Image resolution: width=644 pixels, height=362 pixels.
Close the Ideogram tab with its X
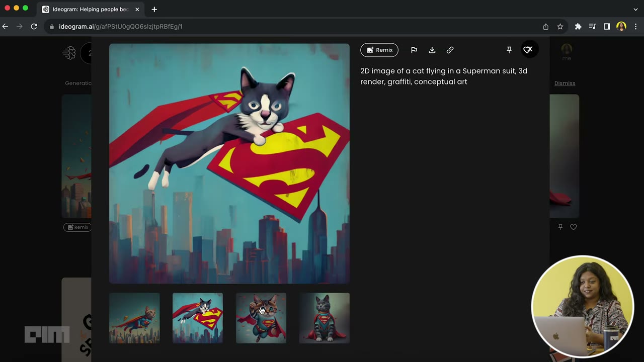point(137,10)
